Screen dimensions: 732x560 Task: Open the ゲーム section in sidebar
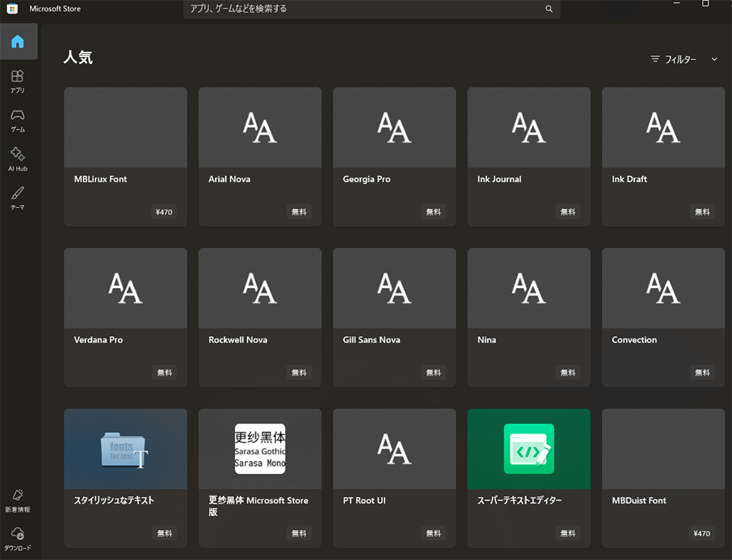pos(18,120)
